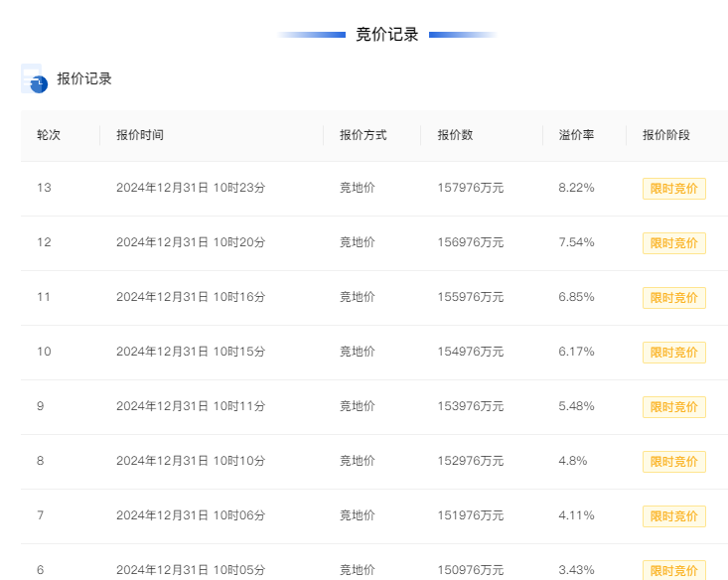Image resolution: width=728 pixels, height=580 pixels.
Task: Click the 限时竞价 badge in round 10
Action: click(x=674, y=353)
